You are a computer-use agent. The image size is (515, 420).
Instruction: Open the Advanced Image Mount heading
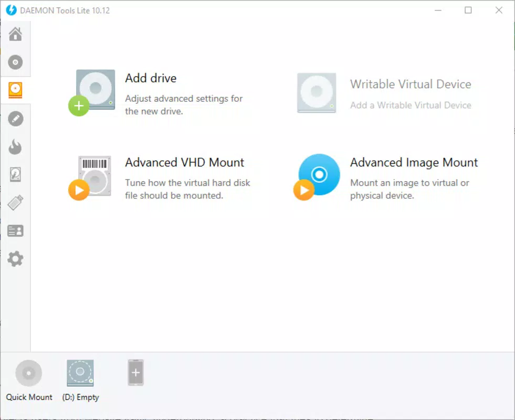click(x=414, y=163)
